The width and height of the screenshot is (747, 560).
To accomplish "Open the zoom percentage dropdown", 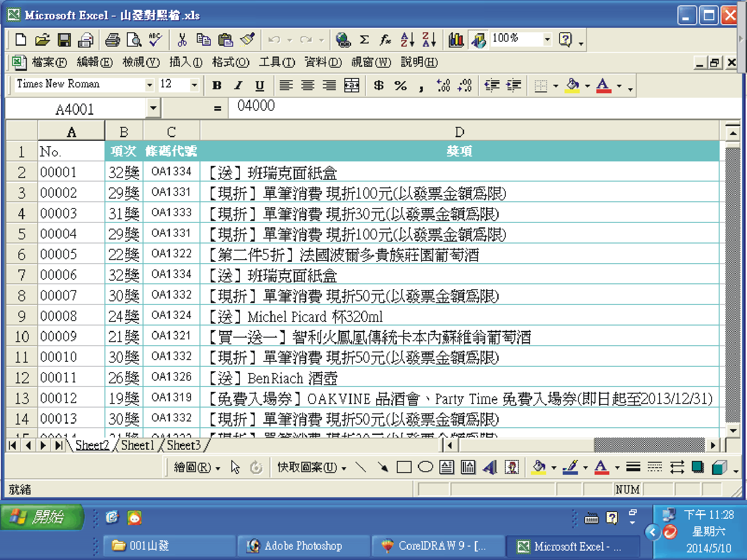I will [x=547, y=39].
